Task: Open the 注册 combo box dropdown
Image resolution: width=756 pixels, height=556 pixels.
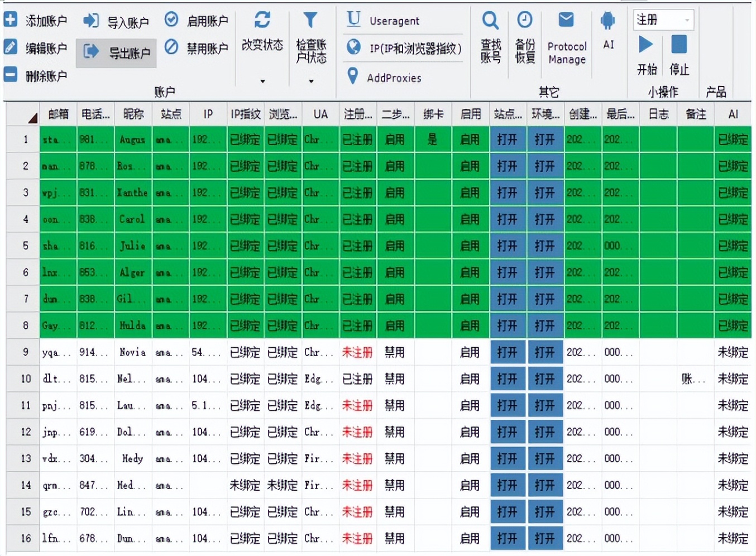Action: click(x=687, y=20)
